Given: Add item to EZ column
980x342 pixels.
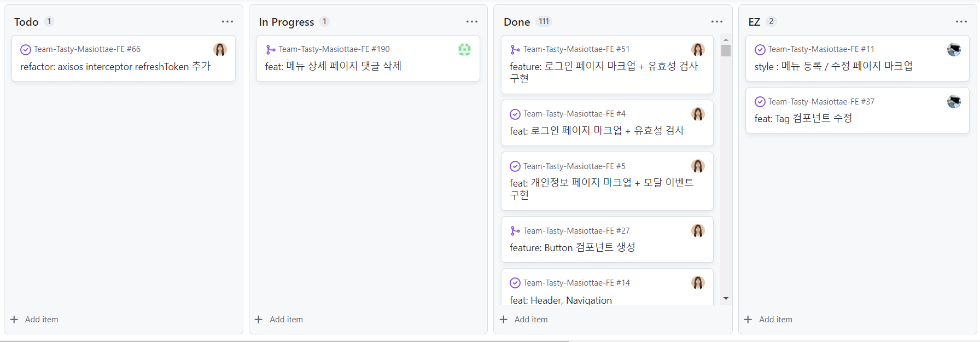Looking at the screenshot, I should click(768, 320).
